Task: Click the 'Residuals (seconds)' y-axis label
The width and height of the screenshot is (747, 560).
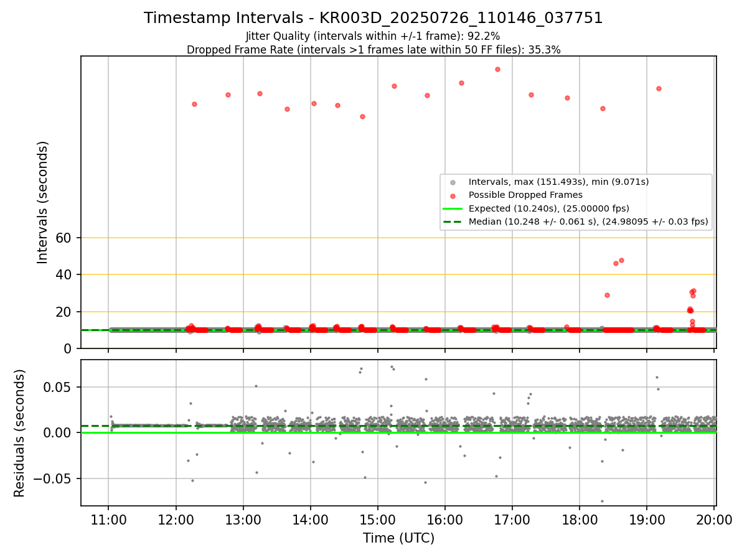Action: point(20,432)
